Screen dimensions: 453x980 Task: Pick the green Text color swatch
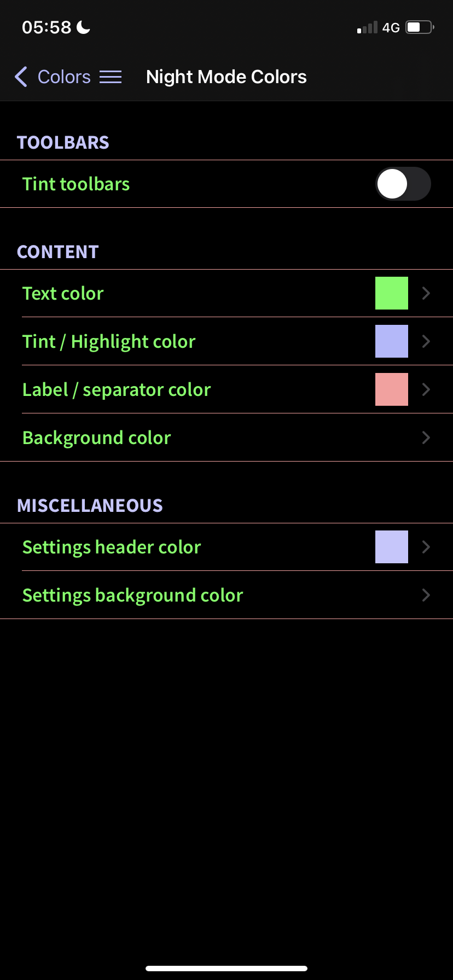pos(392,293)
